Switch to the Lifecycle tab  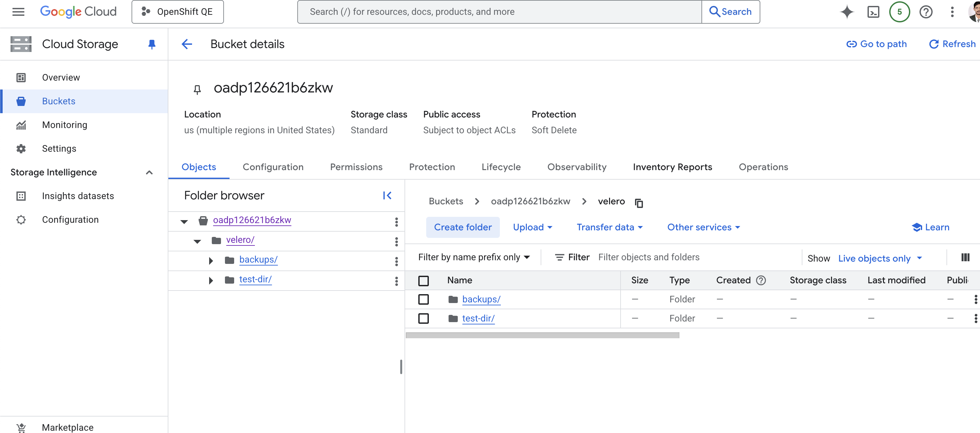[x=501, y=167]
